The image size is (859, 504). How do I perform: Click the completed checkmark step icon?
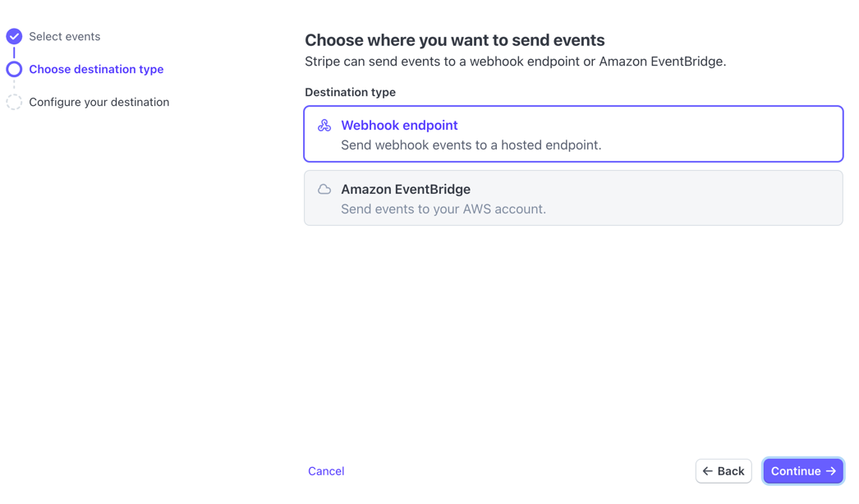pos(14,36)
